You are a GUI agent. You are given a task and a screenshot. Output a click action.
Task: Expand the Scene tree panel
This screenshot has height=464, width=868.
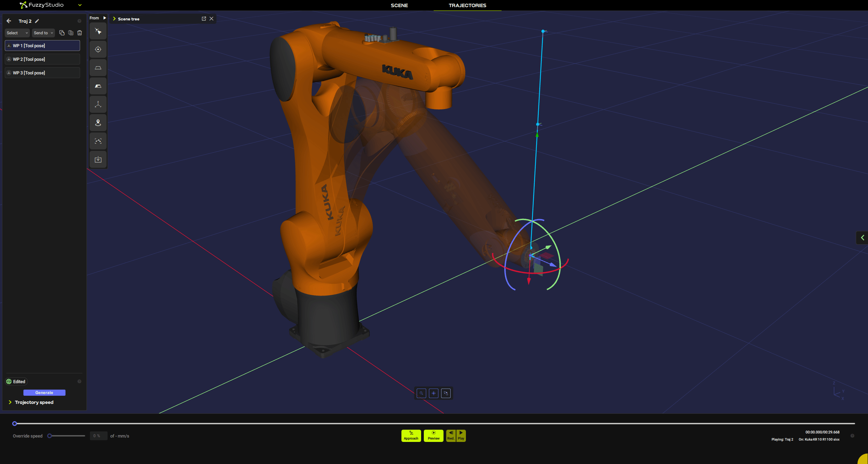[114, 19]
